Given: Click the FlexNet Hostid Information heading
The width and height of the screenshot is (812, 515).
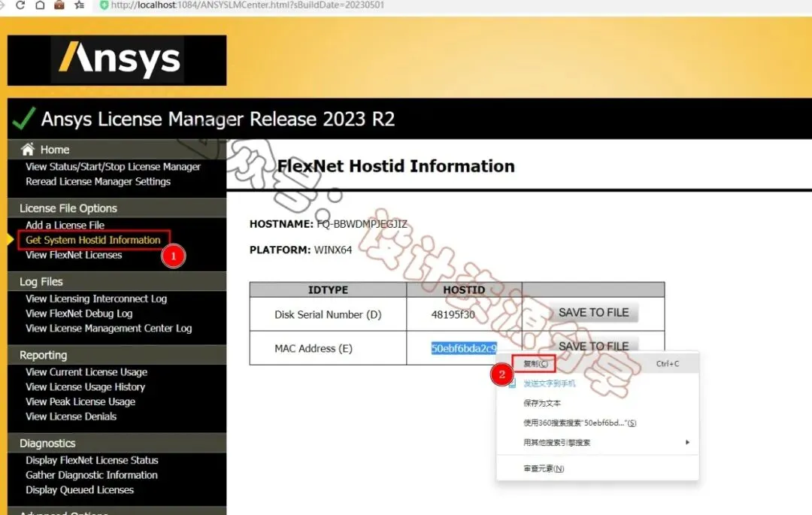Looking at the screenshot, I should pos(396,166).
